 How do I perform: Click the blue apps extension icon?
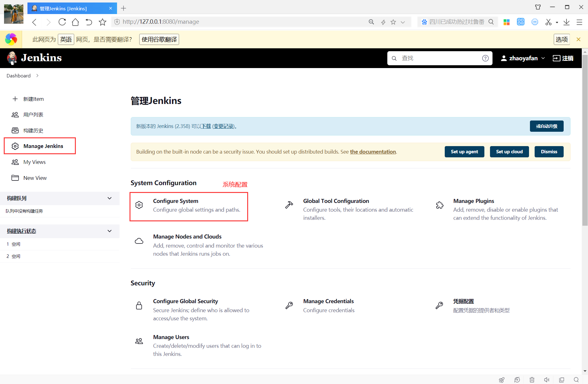pos(521,22)
